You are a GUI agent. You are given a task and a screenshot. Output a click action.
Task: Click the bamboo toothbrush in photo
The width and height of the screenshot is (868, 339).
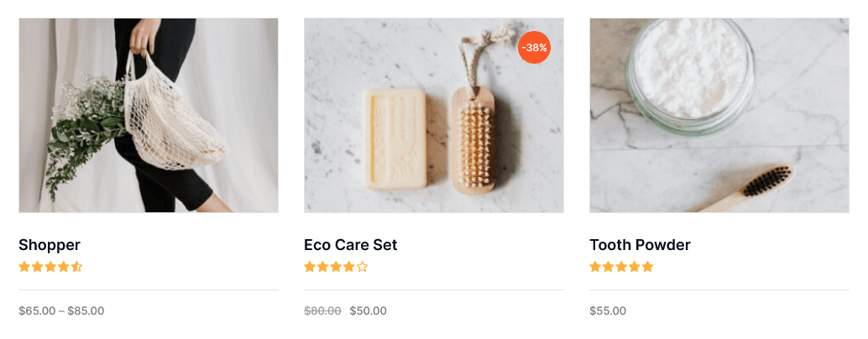click(x=745, y=189)
